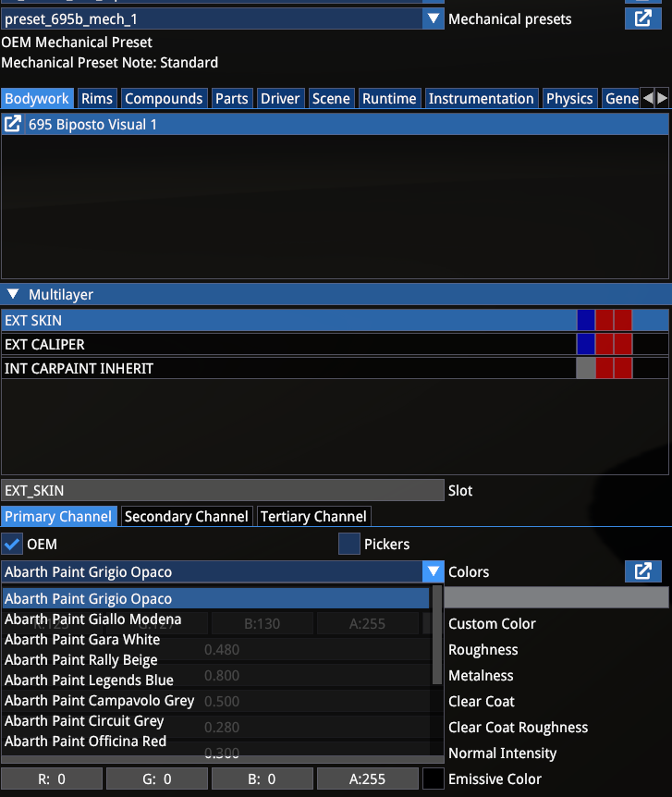Select Primary Channel tab

point(58,517)
